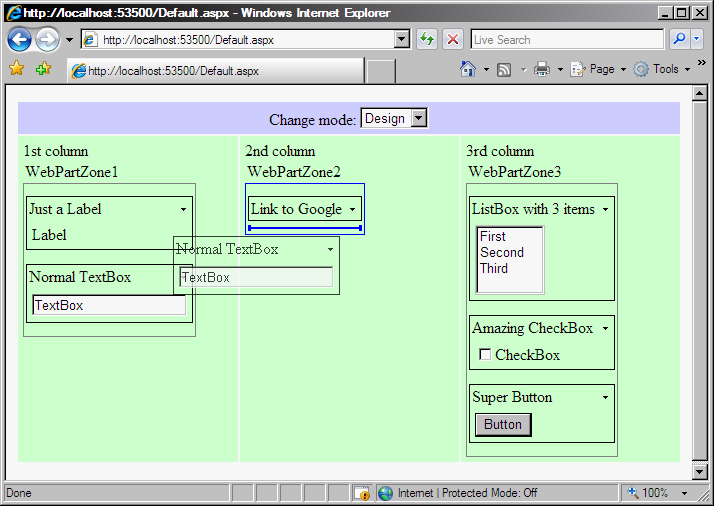This screenshot has height=506, width=714.
Task: Open the Just a Label web part menu
Action: [x=183, y=210]
